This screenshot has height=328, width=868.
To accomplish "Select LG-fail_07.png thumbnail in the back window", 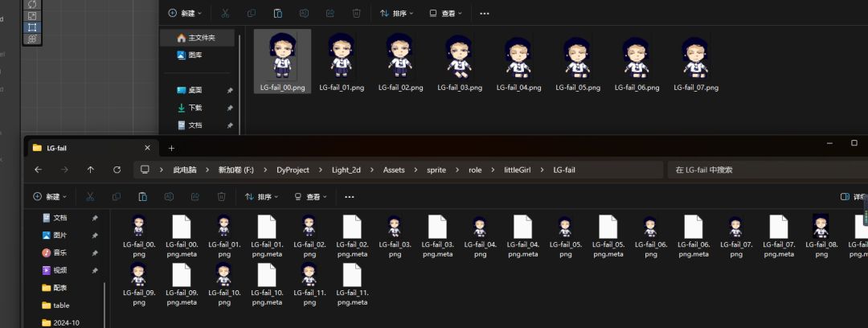I will [x=696, y=63].
